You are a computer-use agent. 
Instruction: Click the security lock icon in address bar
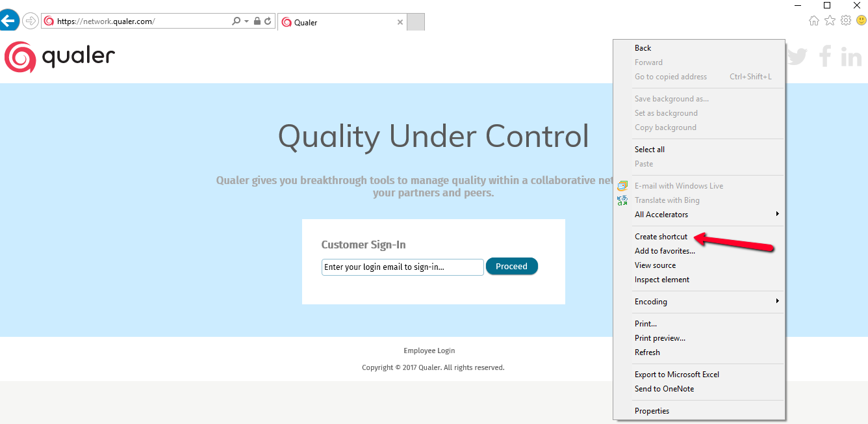coord(257,21)
